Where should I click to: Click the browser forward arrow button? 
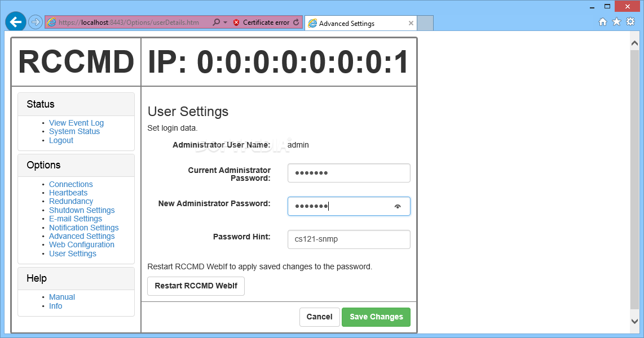36,22
